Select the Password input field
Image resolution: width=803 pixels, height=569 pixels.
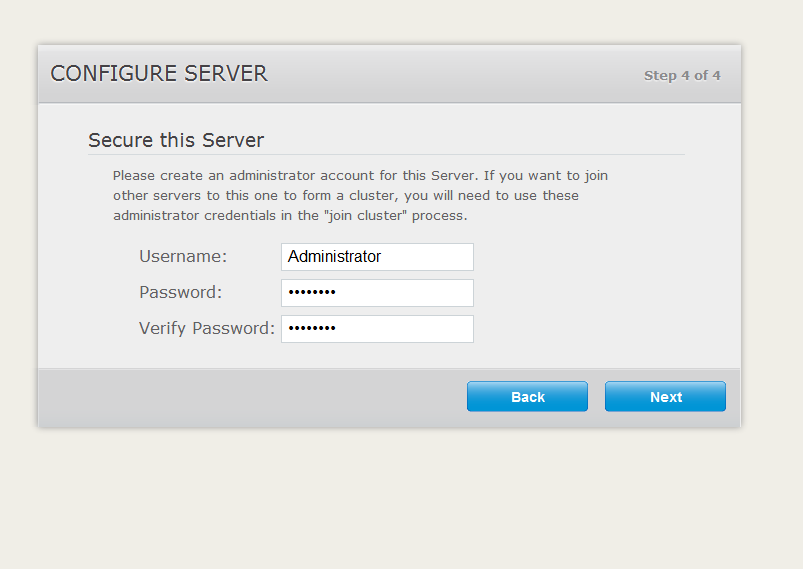coord(377,292)
